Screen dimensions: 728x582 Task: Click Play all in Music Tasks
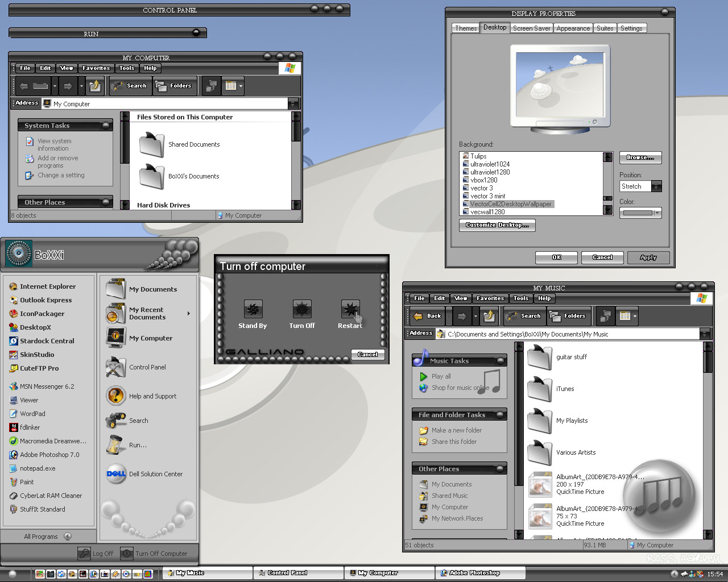pos(435,376)
